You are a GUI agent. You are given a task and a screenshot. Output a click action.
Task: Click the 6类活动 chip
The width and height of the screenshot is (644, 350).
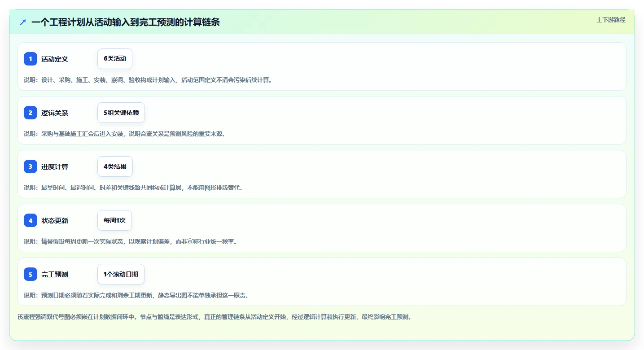[115, 59]
